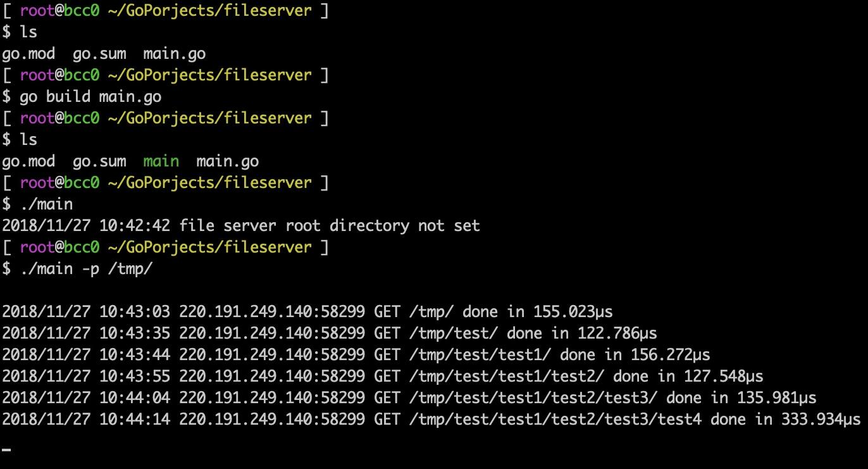Click the '/tmp/test/test1/test2/test3/' request path
868x469 pixels.
(533, 398)
